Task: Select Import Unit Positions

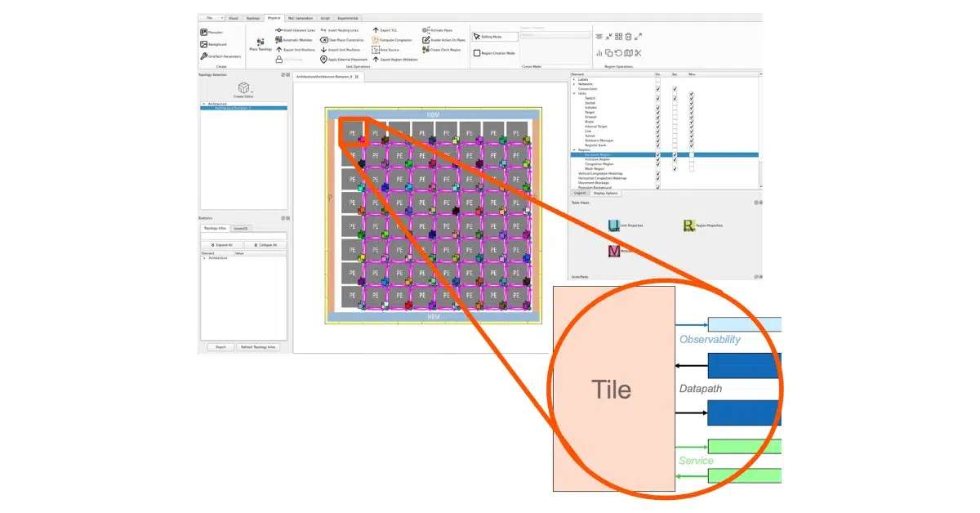Action: coord(340,50)
